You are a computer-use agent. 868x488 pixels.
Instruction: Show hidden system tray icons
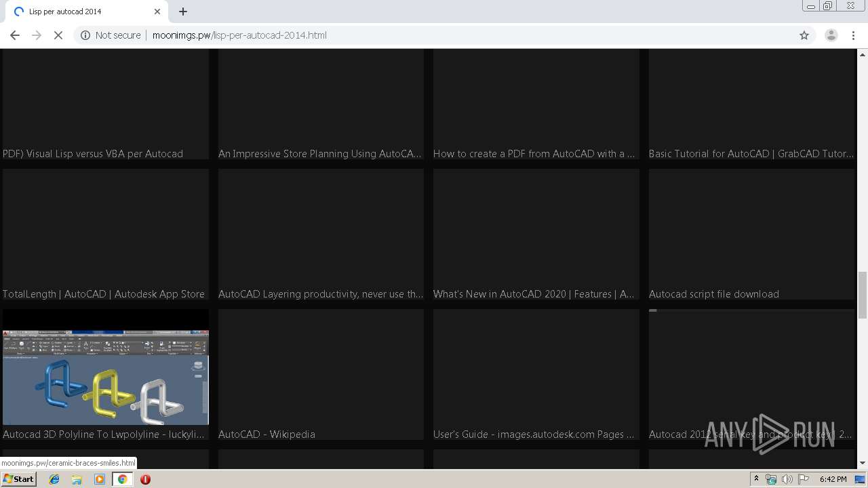[756, 479]
